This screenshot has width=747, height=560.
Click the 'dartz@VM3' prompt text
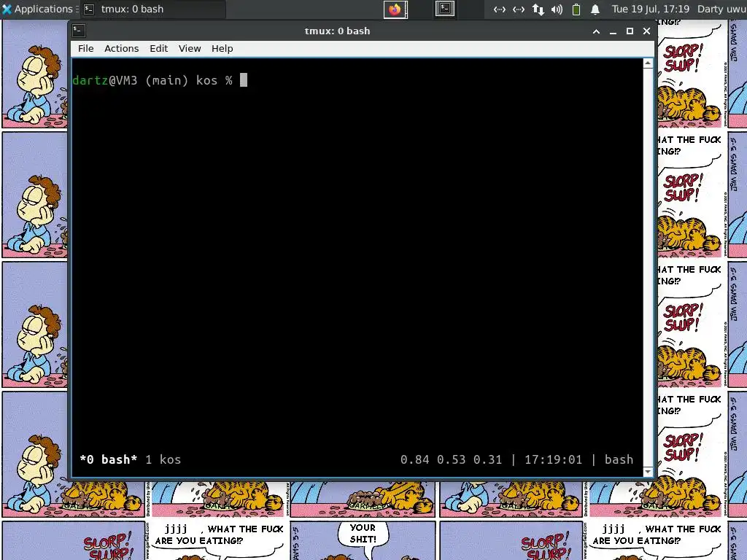coord(105,80)
